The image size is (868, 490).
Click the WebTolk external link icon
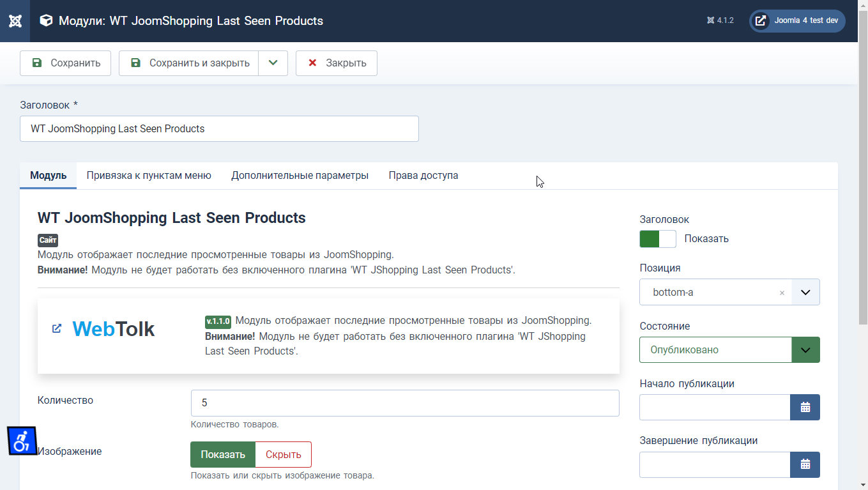(57, 328)
